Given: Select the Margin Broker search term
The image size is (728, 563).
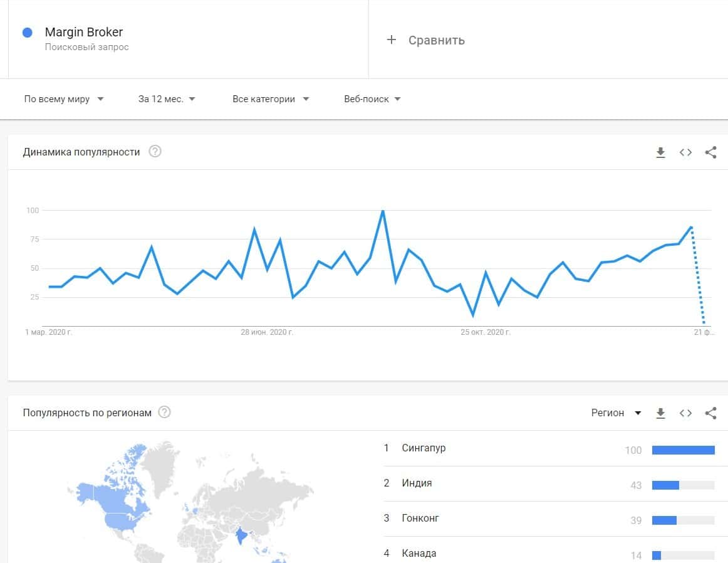Looking at the screenshot, I should 84,33.
